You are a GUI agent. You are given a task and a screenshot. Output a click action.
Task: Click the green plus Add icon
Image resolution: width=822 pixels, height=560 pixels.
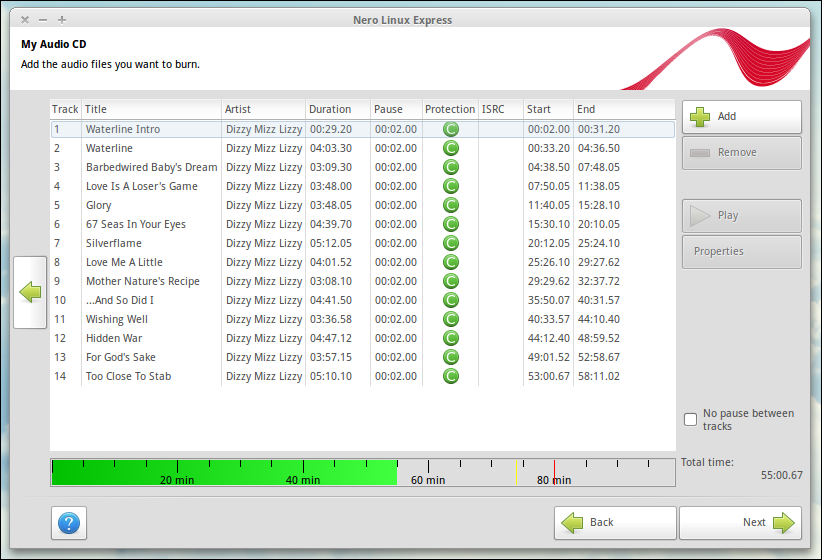tap(700, 116)
